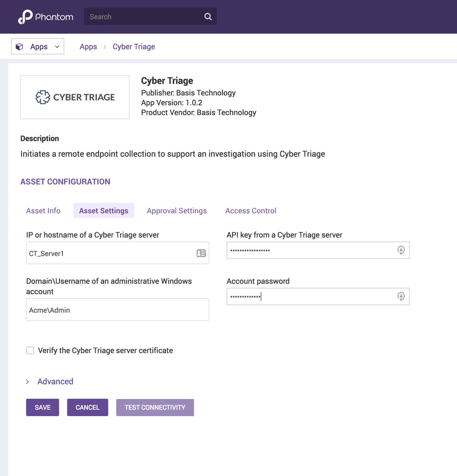Click the Cyber Triage app title

click(167, 81)
